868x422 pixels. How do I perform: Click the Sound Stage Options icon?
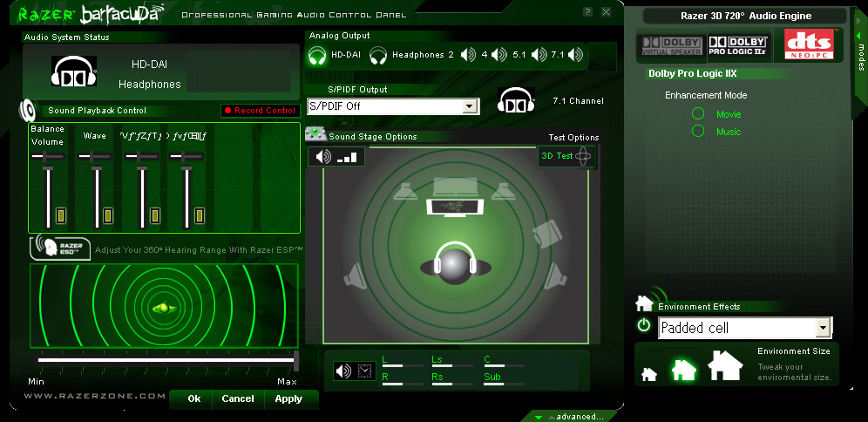click(x=315, y=134)
